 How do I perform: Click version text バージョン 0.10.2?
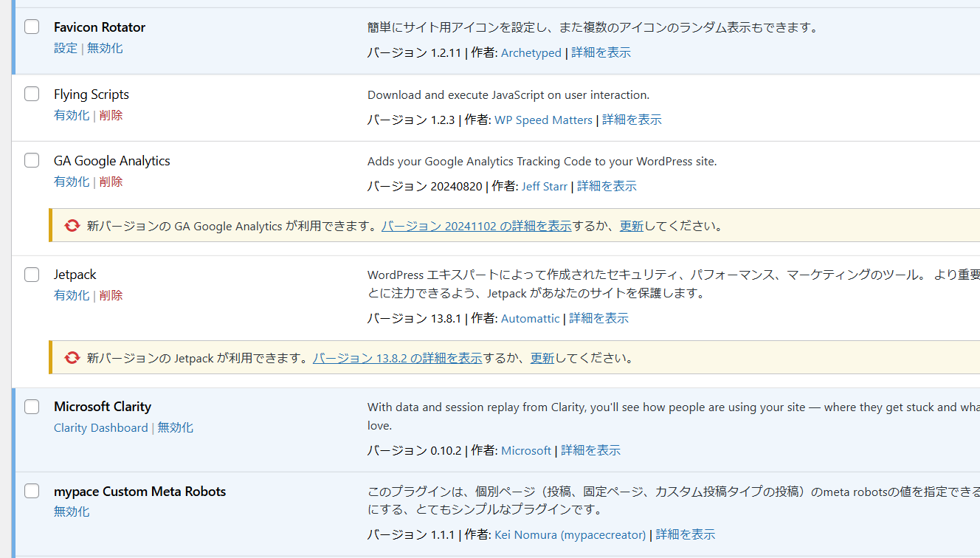click(x=414, y=450)
